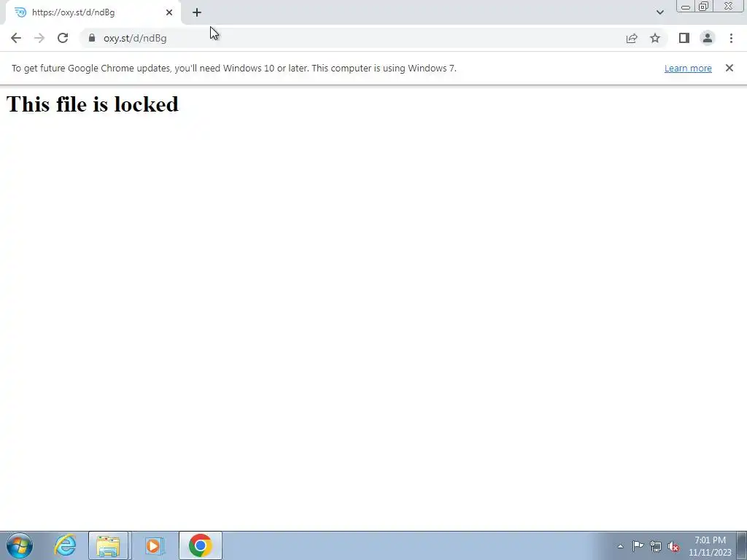Dismiss the Windows 7 update notice
This screenshot has width=747, height=560.
coord(729,68)
